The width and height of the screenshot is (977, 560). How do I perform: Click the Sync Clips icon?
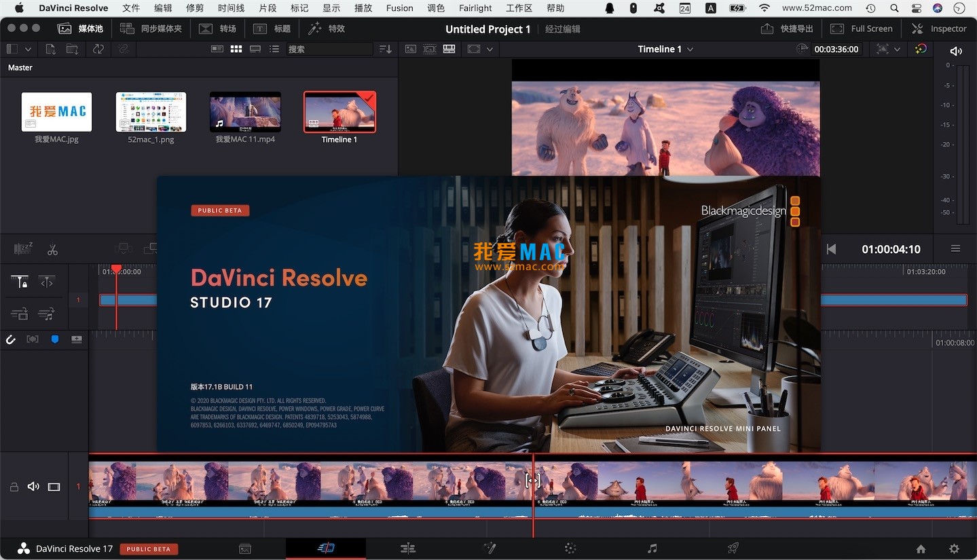coord(98,49)
